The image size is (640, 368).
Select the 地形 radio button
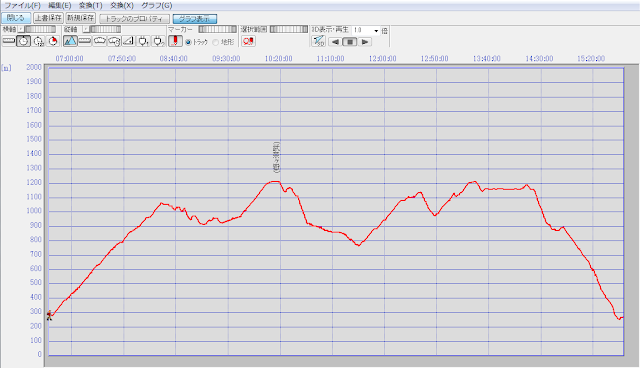tap(216, 42)
